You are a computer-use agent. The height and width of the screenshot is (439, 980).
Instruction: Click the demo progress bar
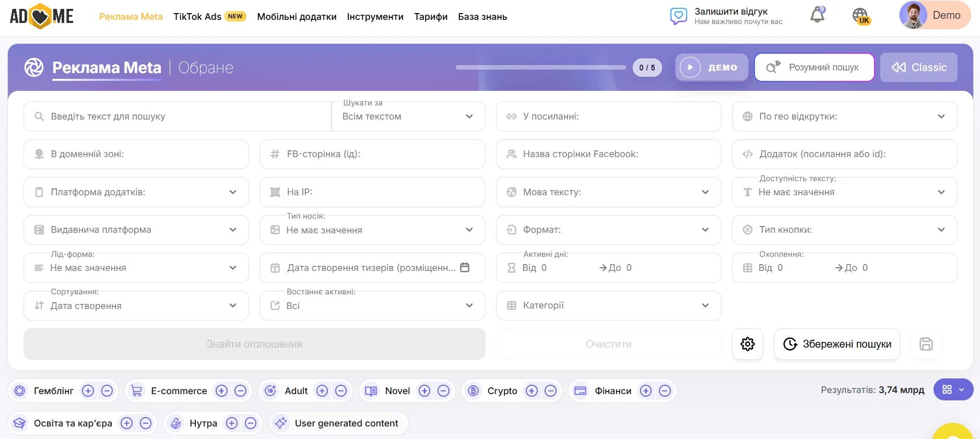pyautogui.click(x=540, y=67)
